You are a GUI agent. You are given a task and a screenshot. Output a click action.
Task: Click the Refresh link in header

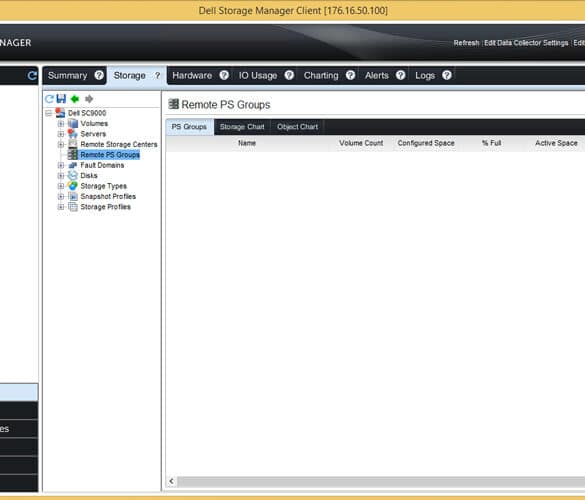(x=466, y=43)
